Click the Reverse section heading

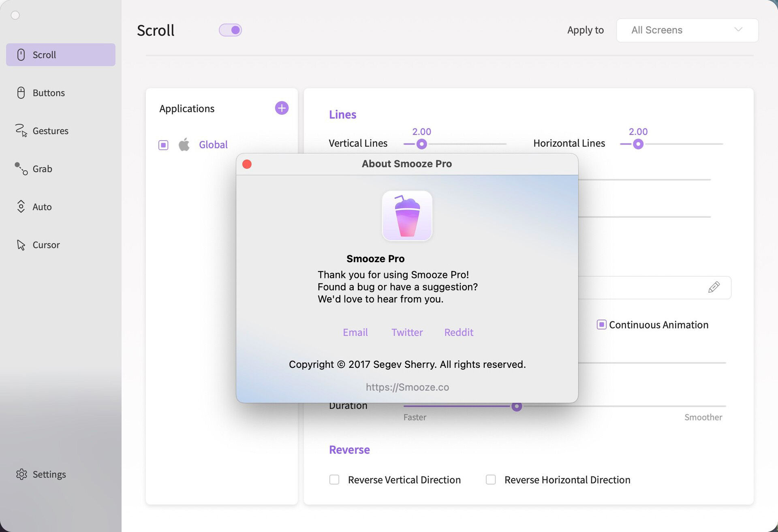click(x=349, y=450)
